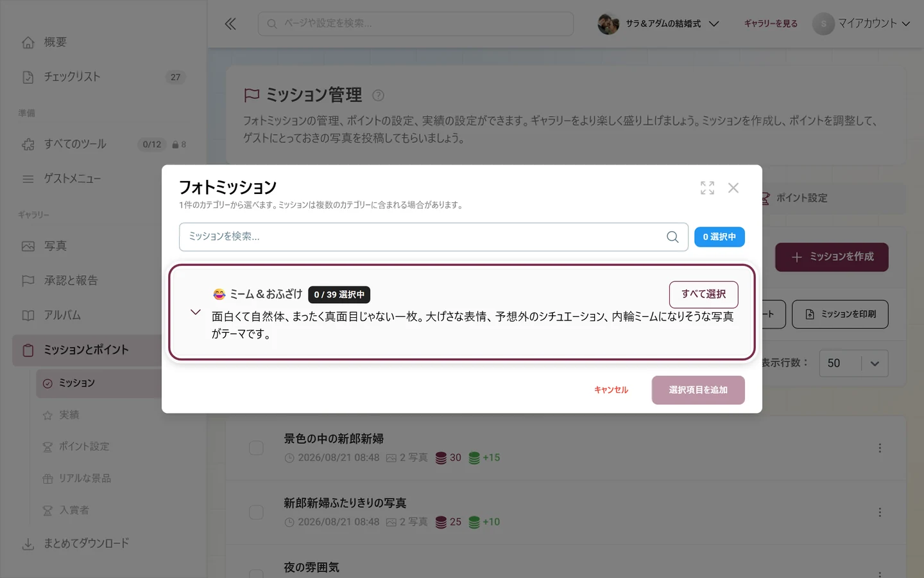Click the 27 badge on チェックリスト
The image size is (924, 578).
[175, 77]
